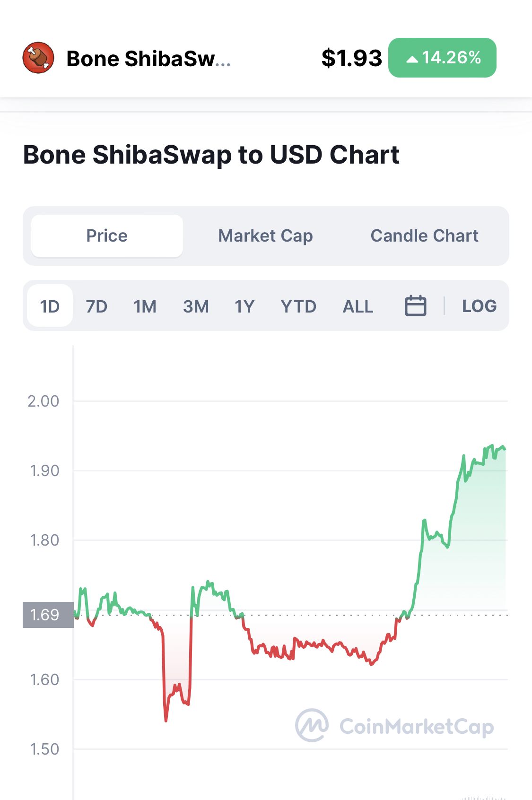Select the 1D time range
Screen dimensions: 532x800
(50, 306)
